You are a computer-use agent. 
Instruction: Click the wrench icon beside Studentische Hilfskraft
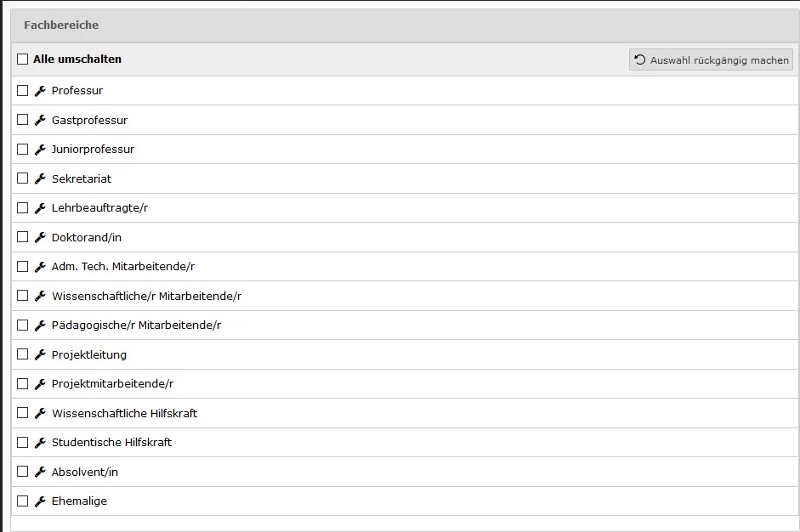(x=39, y=443)
